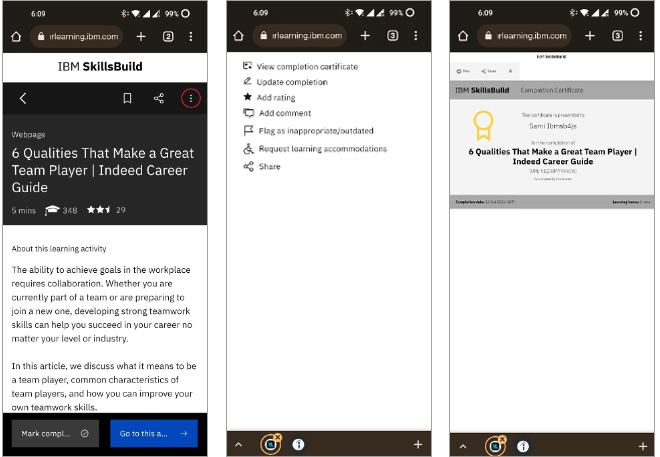
Task: Open the tab switcher on the right phone
Action: pyautogui.click(x=617, y=36)
